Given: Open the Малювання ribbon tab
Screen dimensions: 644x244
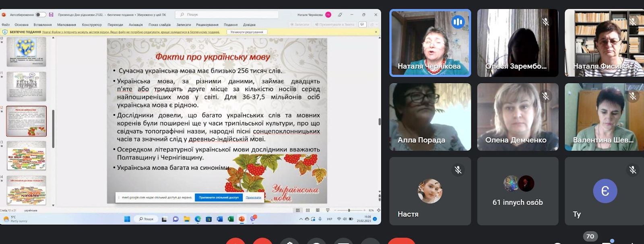Looking at the screenshot, I should click(x=67, y=25).
